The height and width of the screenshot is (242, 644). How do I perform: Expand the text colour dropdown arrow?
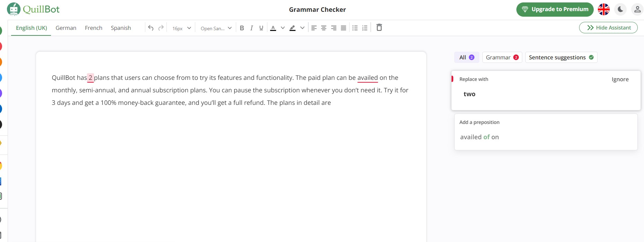283,28
